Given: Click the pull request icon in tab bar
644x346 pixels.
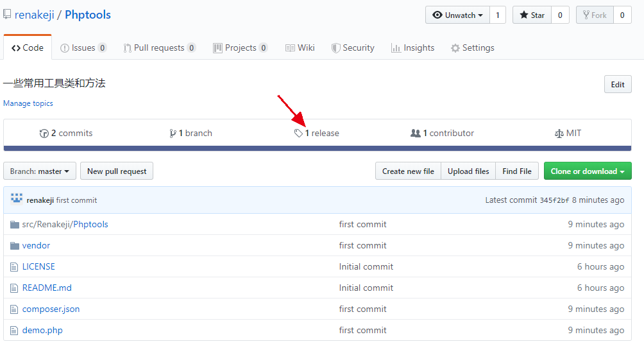Looking at the screenshot, I should point(127,48).
